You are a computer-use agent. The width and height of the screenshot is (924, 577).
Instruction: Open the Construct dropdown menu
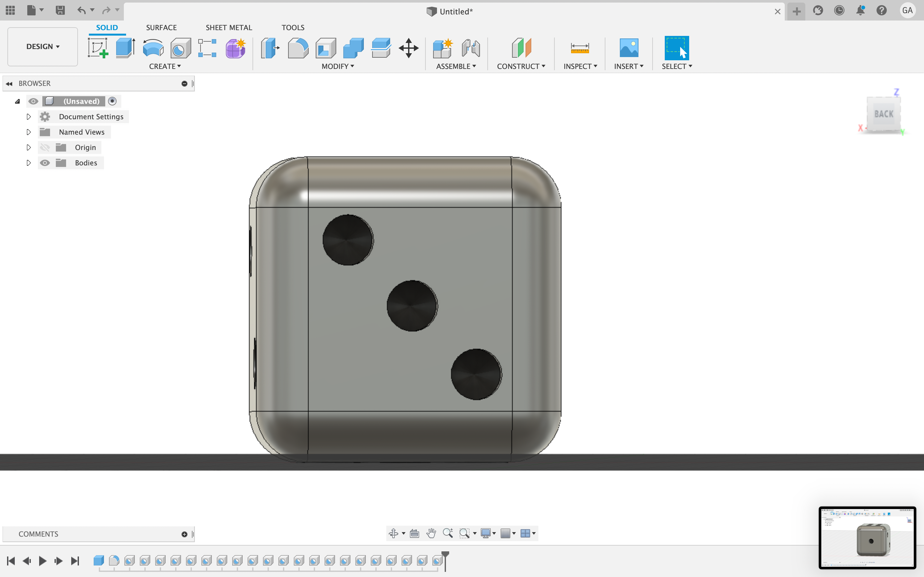(521, 66)
